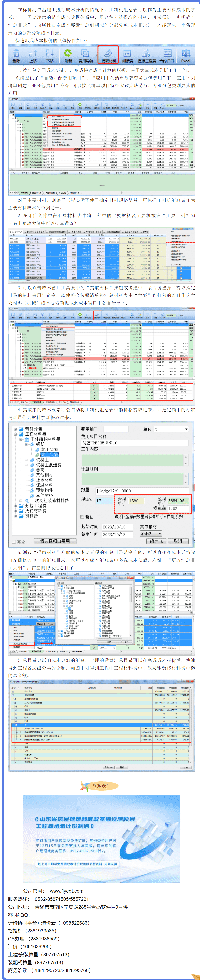Open the 费用导航 toolbar icon
Viewport: 200px width, 980px height.
tap(85, 53)
